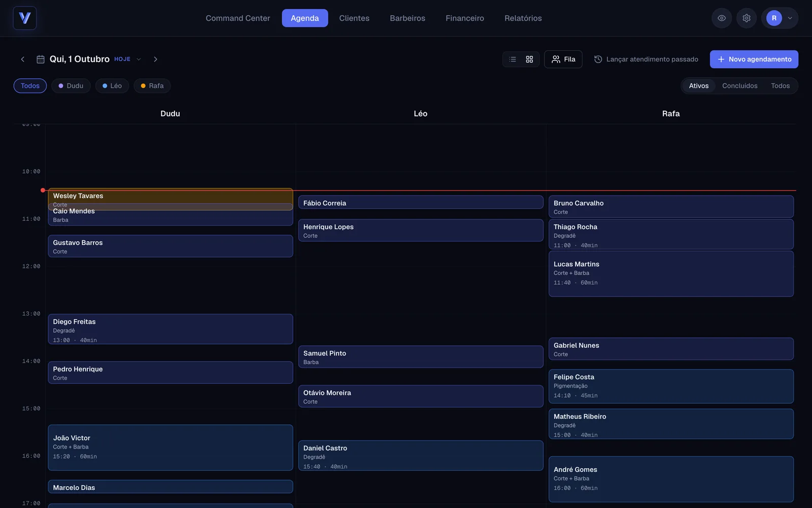Screen dimensions: 812x508
Task: Open Lucas Martins Corte + Barba card
Action: pyautogui.click(x=671, y=274)
